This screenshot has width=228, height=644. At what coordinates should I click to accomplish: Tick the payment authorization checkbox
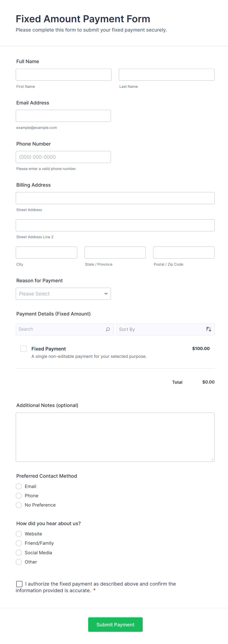click(x=19, y=584)
